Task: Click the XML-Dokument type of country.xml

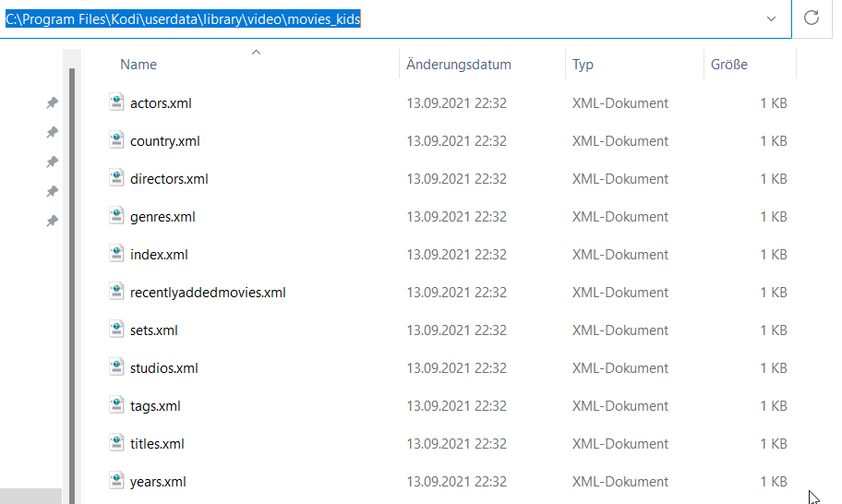Action: 620,141
